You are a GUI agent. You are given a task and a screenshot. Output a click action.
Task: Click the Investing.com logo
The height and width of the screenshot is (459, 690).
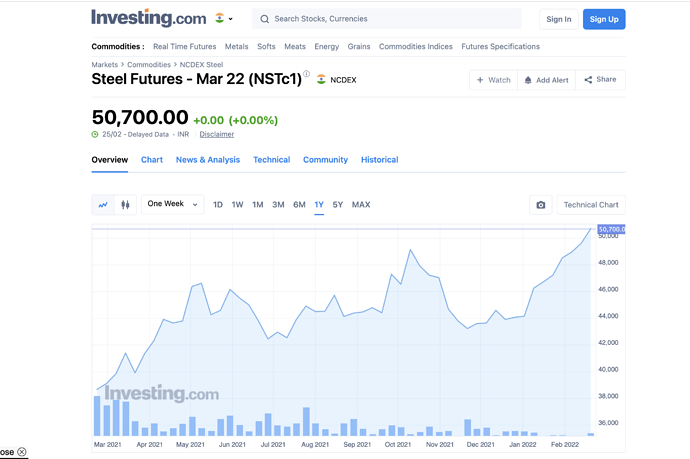148,18
